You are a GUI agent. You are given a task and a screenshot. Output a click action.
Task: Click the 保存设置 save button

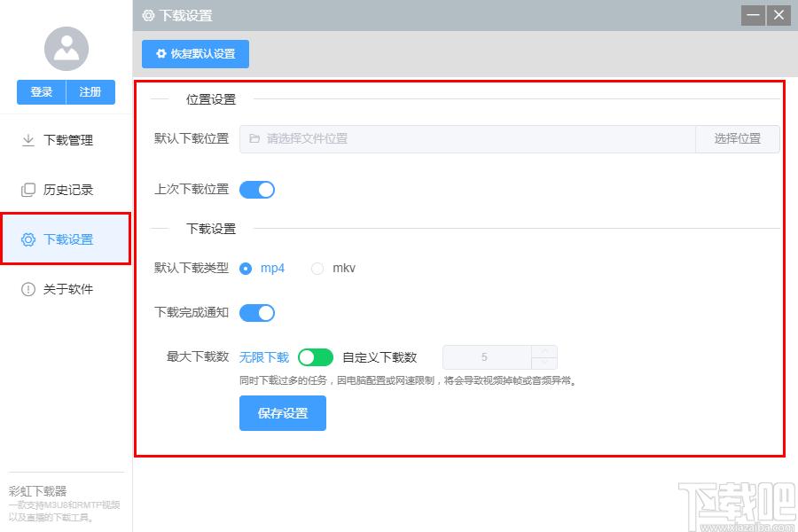(283, 413)
